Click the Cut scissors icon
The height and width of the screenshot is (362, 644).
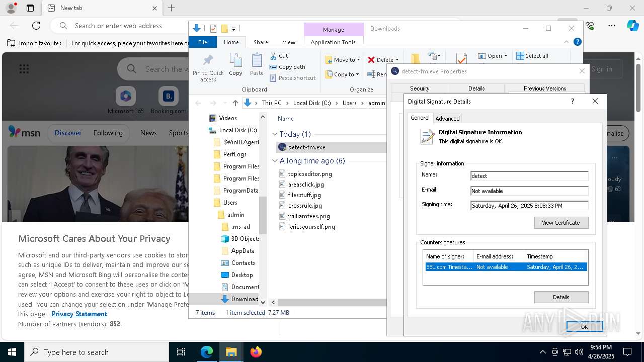point(273,56)
